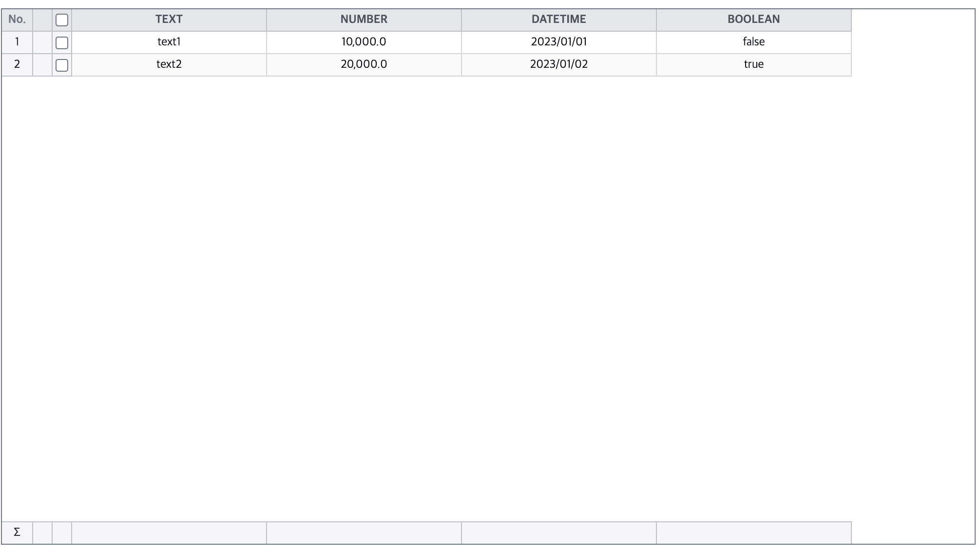Select the text2 cell
980x553 pixels.
tap(169, 65)
